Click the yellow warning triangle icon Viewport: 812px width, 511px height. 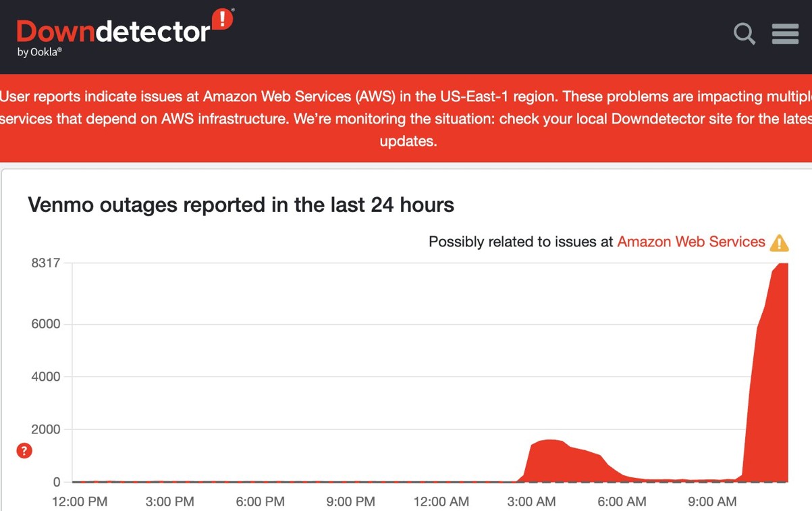click(780, 242)
